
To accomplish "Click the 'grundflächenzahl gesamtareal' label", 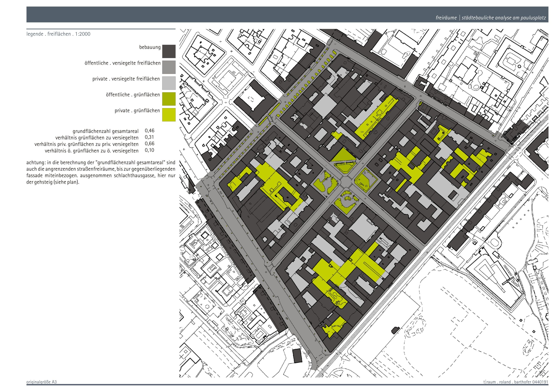I will pos(105,131).
